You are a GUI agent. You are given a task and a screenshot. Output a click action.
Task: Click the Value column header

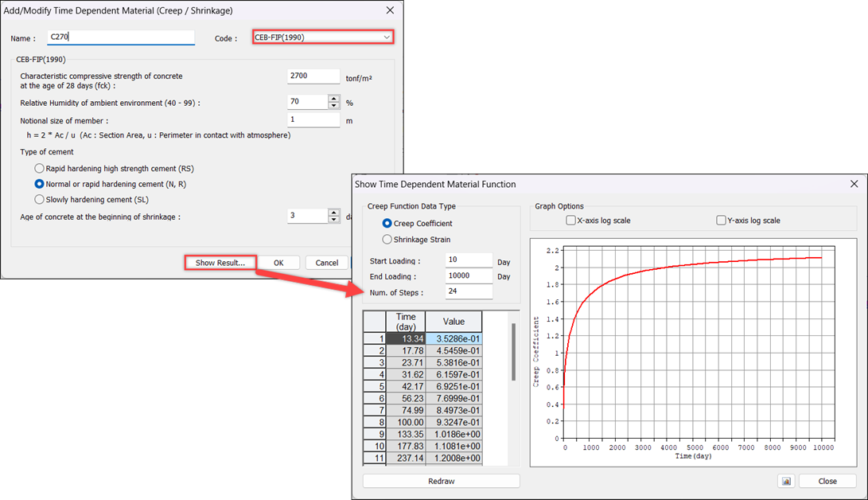tap(453, 322)
